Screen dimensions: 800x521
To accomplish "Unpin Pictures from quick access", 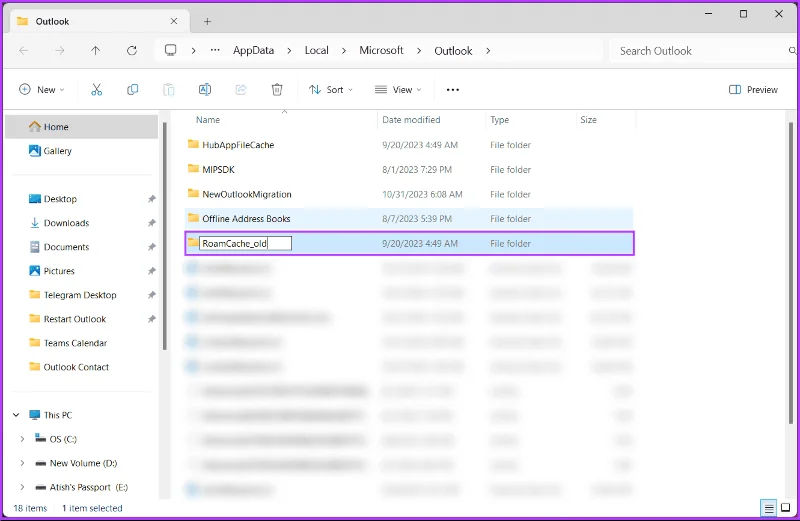I will (x=152, y=271).
